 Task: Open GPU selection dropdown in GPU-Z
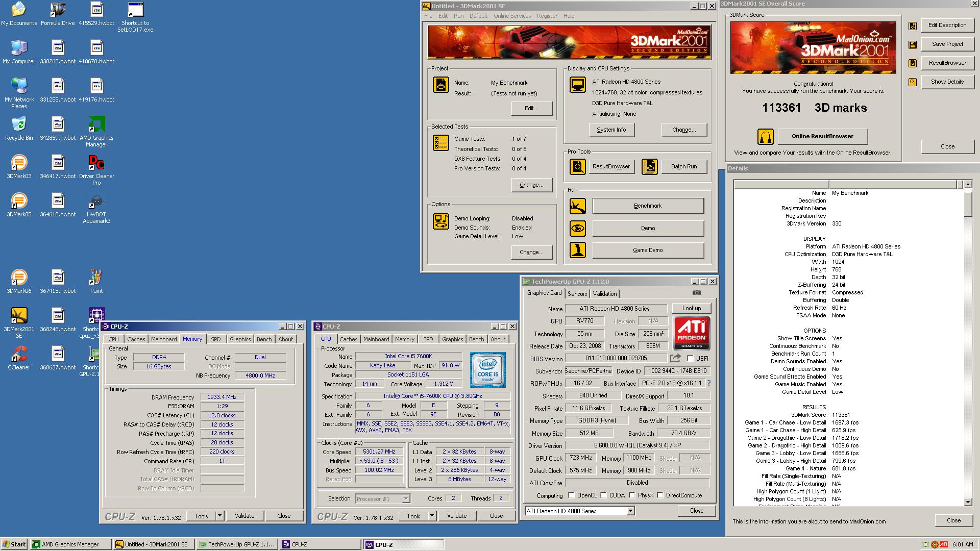click(630, 511)
